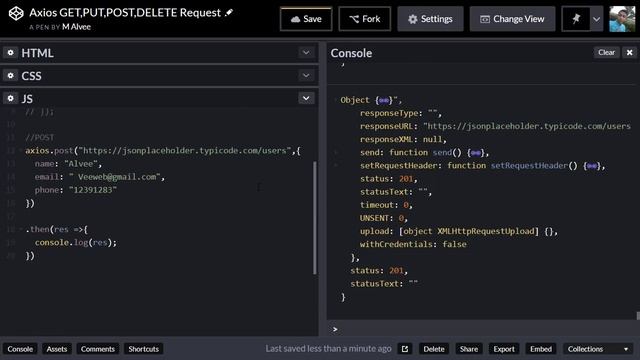This screenshot has height=360, width=640.
Task: Open the HTML editor settings gear
Action: pos(11,53)
